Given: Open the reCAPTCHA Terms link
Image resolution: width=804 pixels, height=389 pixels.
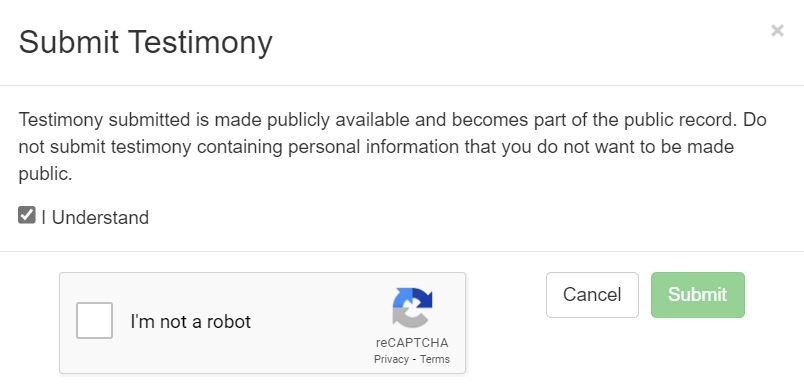Looking at the screenshot, I should 435,359.
